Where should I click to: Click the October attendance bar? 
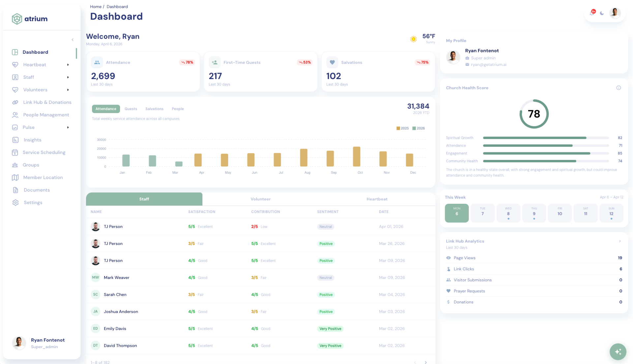tap(356, 157)
